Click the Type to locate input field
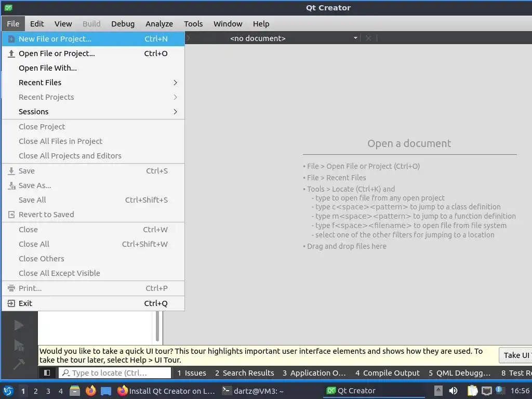 [115, 373]
